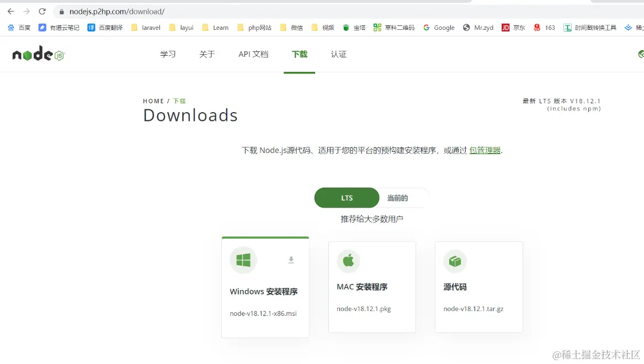
Task: Click the MAC 安装程序 title
Action: (x=362, y=287)
